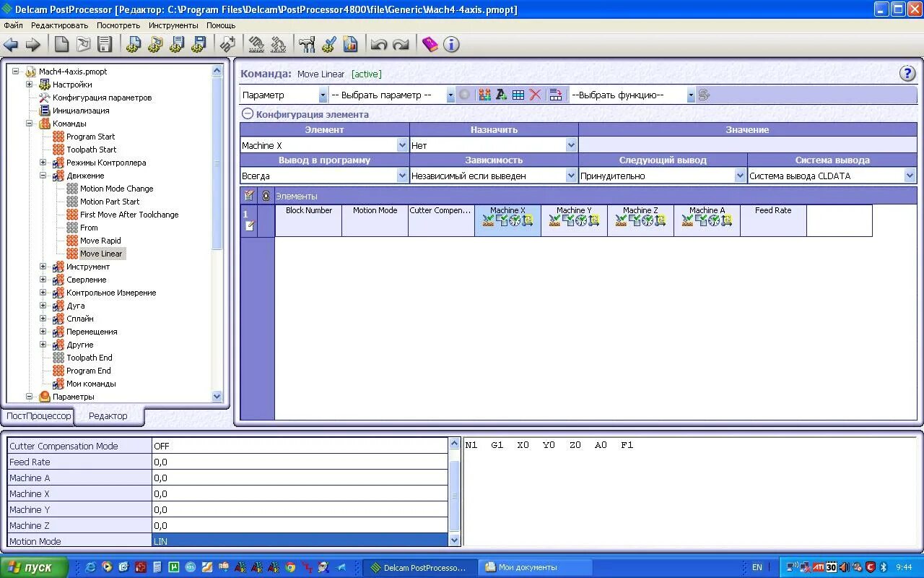This screenshot has height=578, width=924.
Task: Click Delcam PostProcessor taskbar button
Action: 421,568
